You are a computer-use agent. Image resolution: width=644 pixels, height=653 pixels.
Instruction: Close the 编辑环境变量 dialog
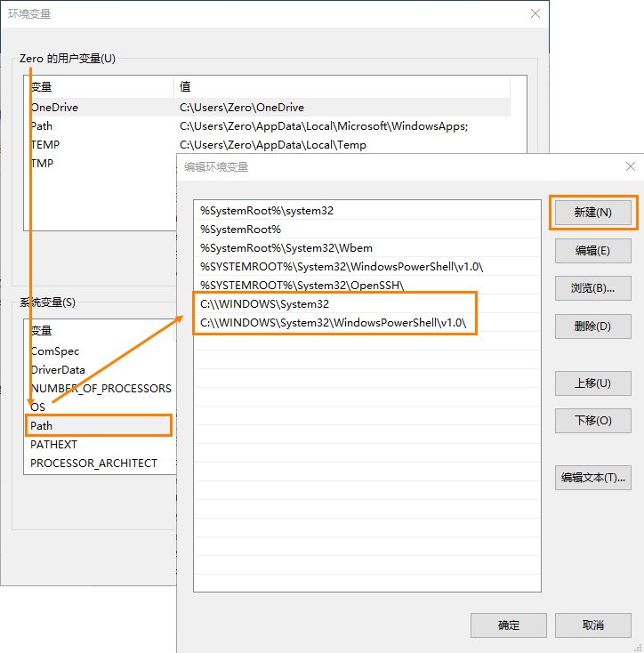click(631, 166)
